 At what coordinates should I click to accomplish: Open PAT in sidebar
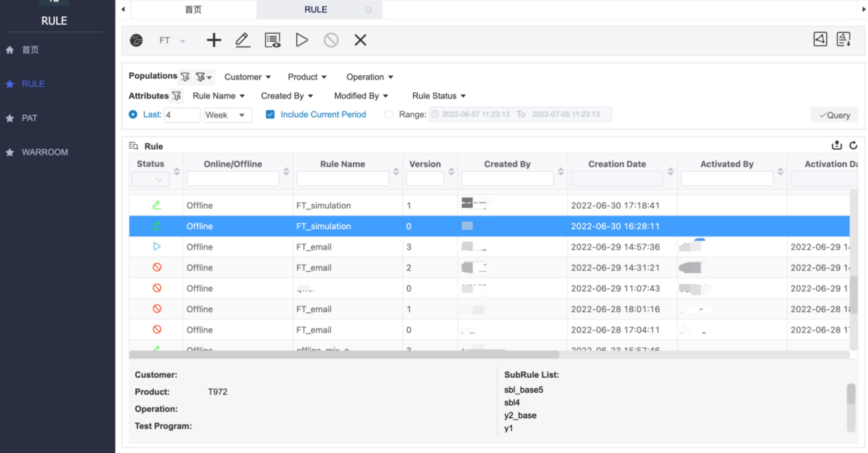(29, 118)
